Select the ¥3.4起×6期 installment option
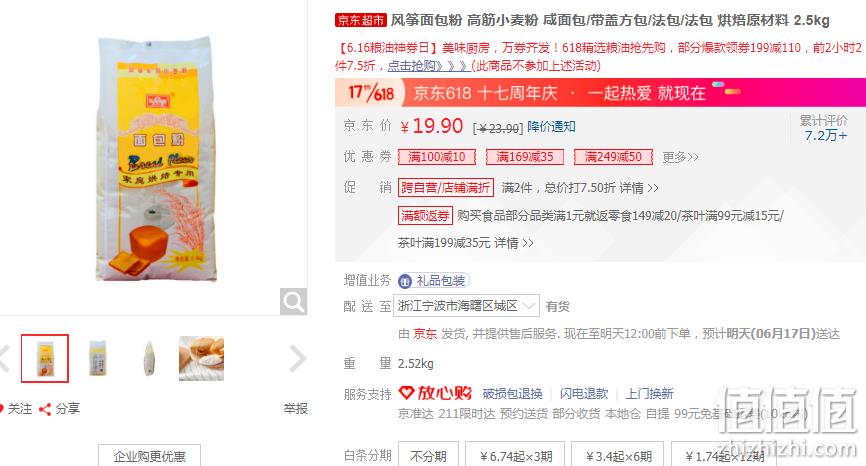The image size is (866, 466). pos(618,456)
